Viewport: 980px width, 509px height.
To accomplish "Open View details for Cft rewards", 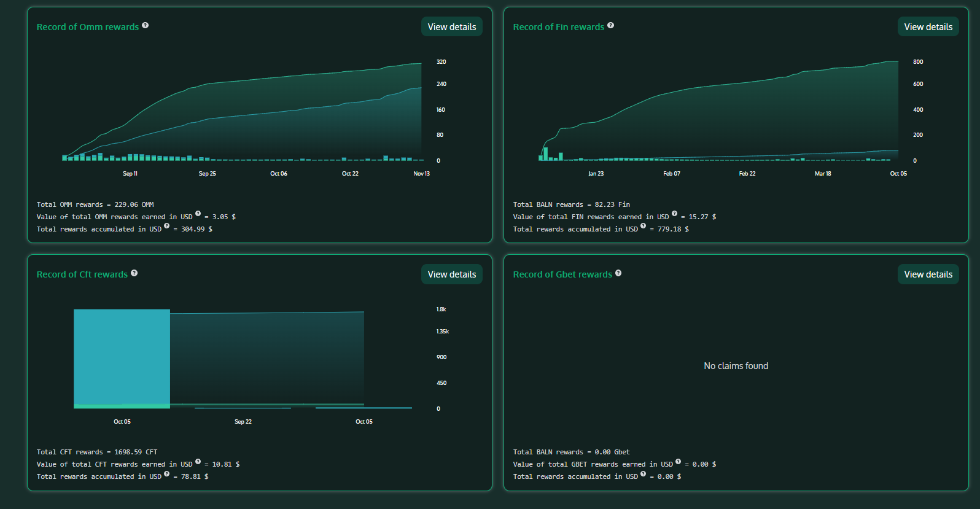I will [451, 274].
